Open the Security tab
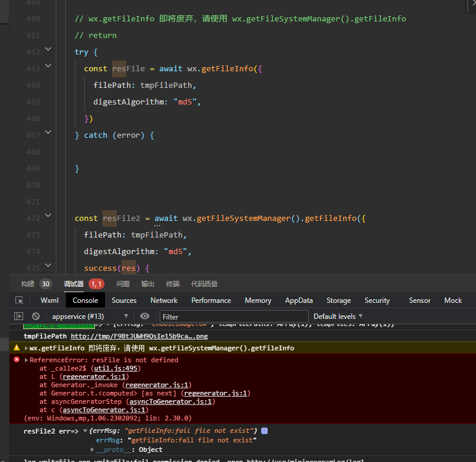Screen dimensions: 476x462 377,300
